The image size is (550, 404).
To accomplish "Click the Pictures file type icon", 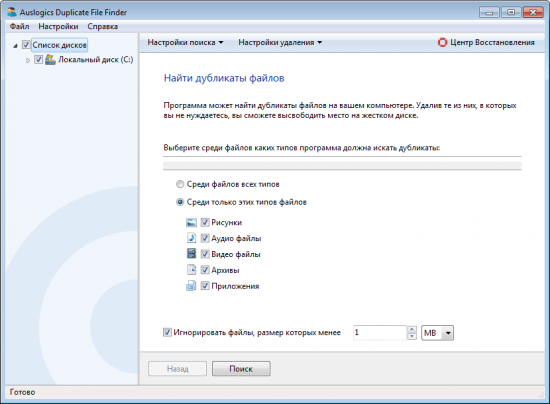I will pyautogui.click(x=191, y=222).
